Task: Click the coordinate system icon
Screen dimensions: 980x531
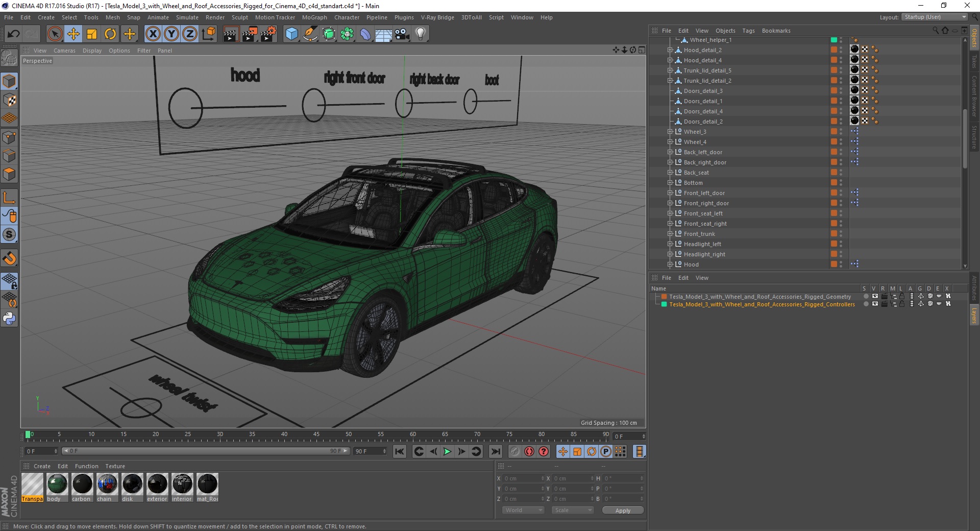Action: tap(209, 34)
